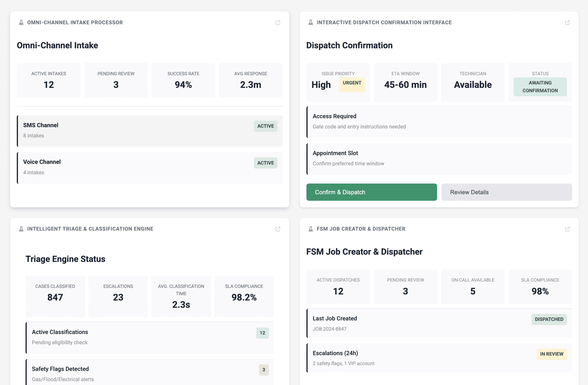The width and height of the screenshot is (588, 385).
Task: Click the flask icon on Dispatch Confirmation panel
Action: [310, 23]
